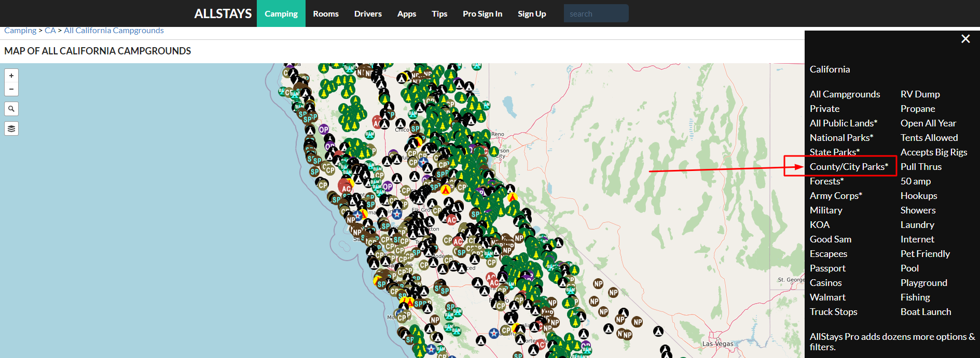The image size is (980, 358).
Task: Go to Pro Sign In
Action: [x=482, y=13]
